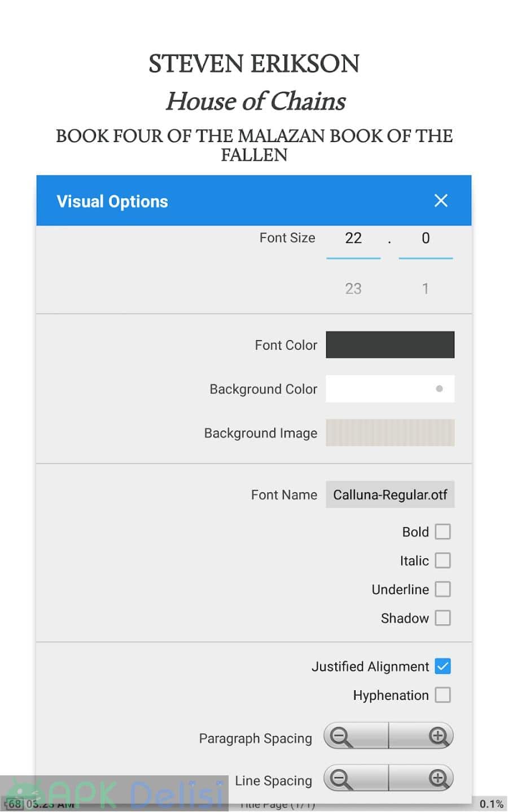
Task: Enable the Bold checkbox
Action: point(443,532)
